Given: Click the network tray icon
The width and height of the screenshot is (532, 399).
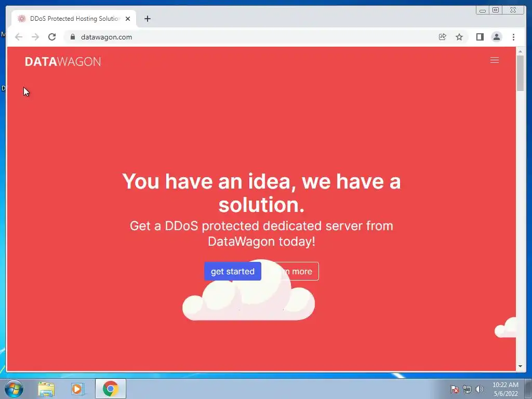Looking at the screenshot, I should [x=467, y=389].
